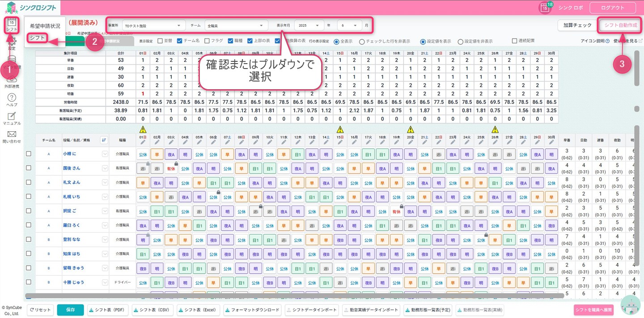Viewport: 644px width, 318px height.
Task: Click the warning triangle above 26木
Action: pyautogui.click(x=495, y=129)
